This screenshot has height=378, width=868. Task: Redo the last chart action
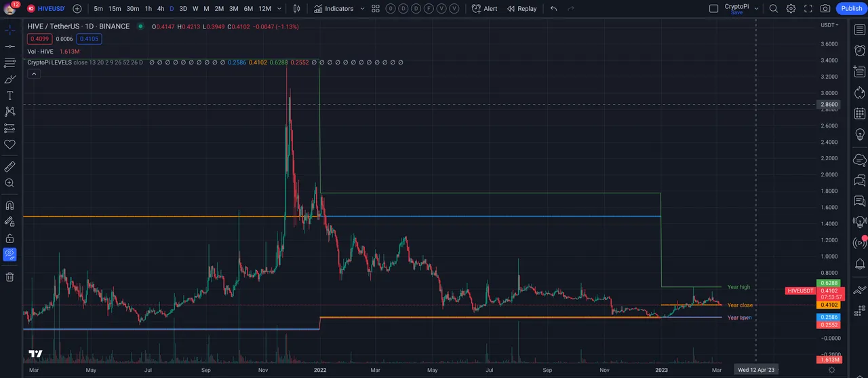tap(571, 9)
